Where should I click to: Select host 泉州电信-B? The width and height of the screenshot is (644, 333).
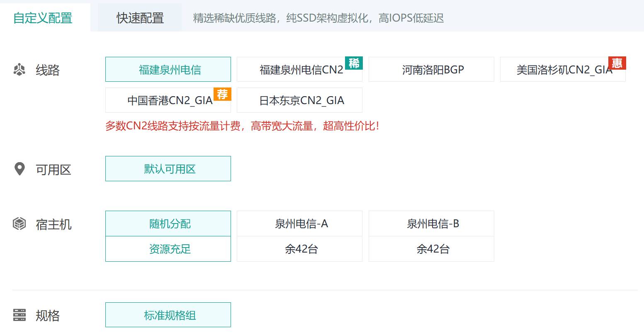(431, 224)
